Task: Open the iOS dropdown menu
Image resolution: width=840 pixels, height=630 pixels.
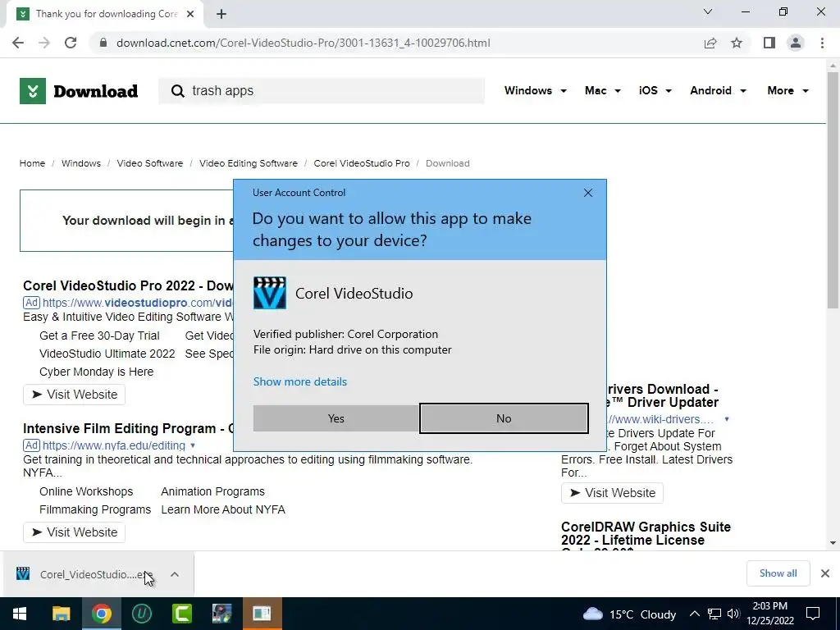Action: [x=655, y=90]
